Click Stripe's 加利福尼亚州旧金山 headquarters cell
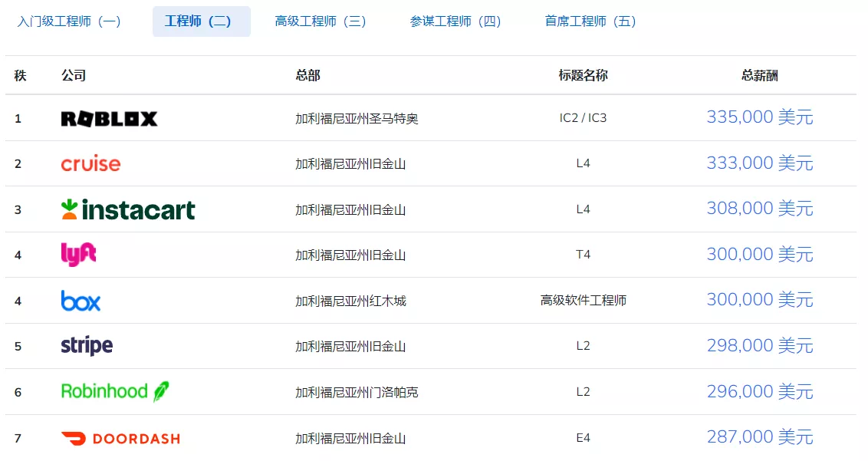Screen dimensions: 868x461 (350, 347)
